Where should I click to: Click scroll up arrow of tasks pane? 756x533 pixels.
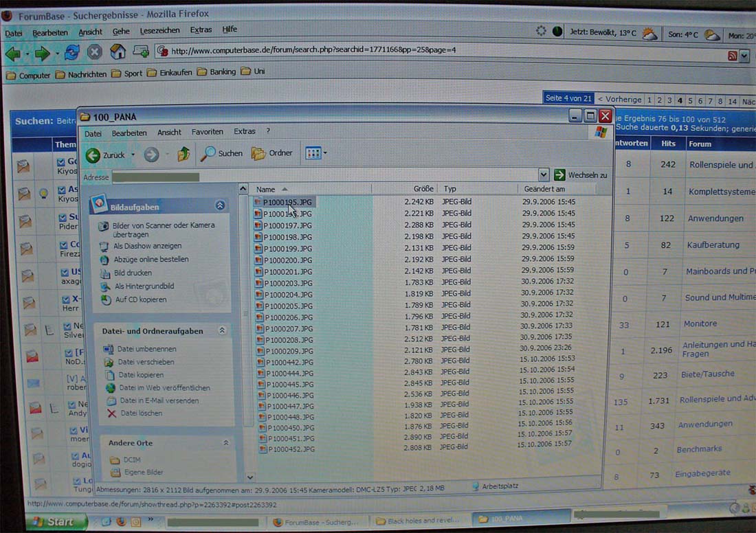[x=243, y=188]
